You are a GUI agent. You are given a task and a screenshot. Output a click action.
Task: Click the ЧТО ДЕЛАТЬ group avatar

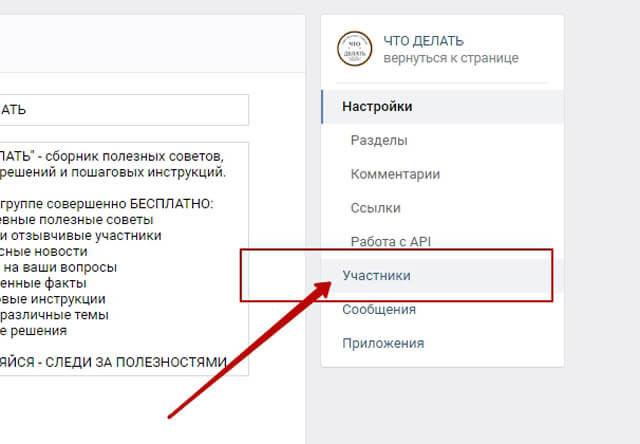point(354,49)
